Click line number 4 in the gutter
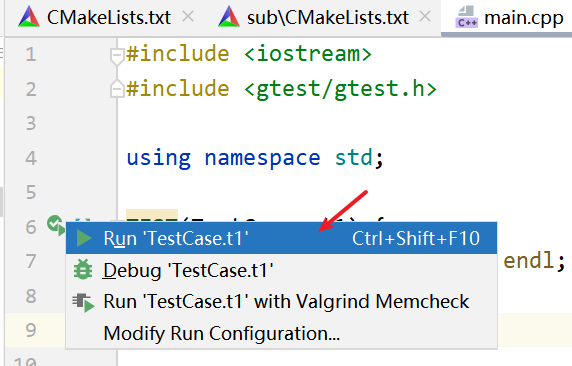572x366 pixels. click(x=31, y=158)
